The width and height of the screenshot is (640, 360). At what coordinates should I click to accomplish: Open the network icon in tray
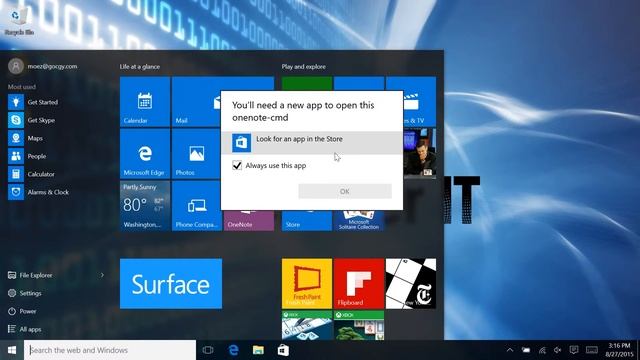point(542,350)
